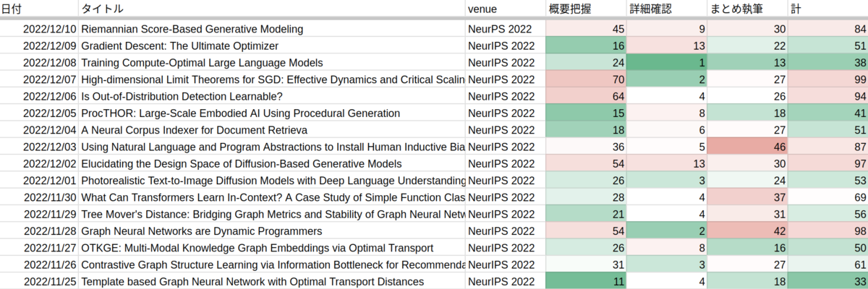868x289 pixels.
Task: Click date cell 2022/12/08
Action: (39, 63)
